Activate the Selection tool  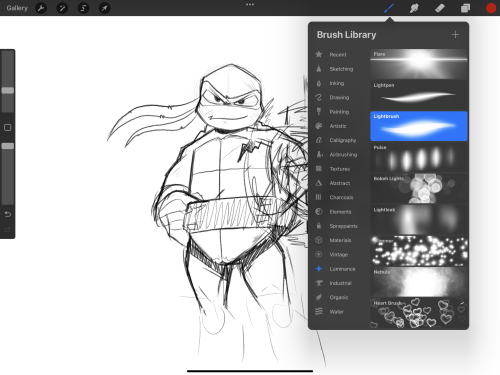[83, 8]
